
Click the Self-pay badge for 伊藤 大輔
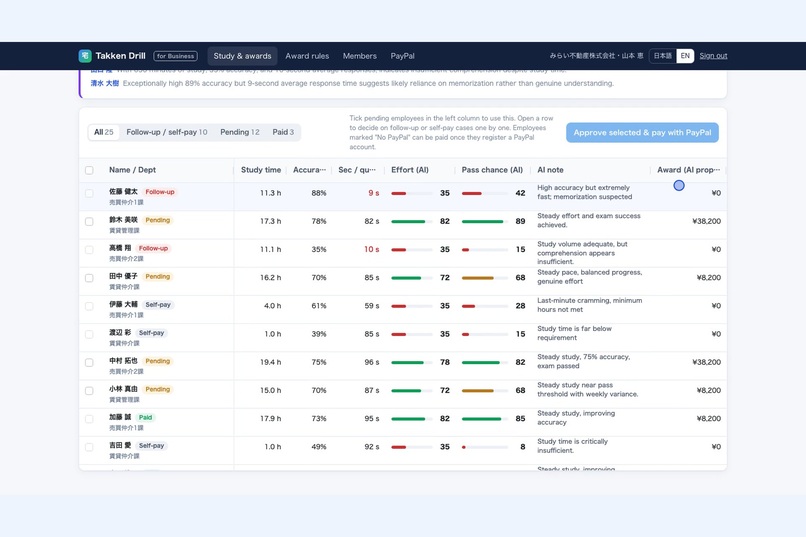click(x=158, y=305)
